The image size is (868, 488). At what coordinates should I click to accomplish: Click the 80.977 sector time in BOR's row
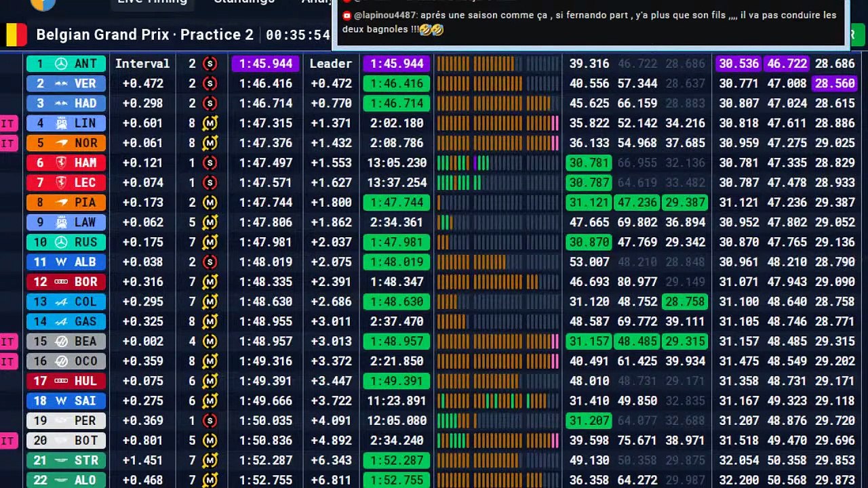tap(637, 282)
